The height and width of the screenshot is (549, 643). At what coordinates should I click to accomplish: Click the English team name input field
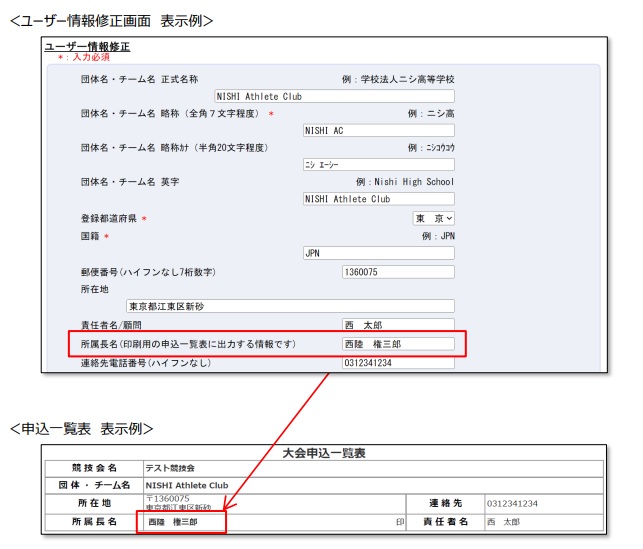379,199
